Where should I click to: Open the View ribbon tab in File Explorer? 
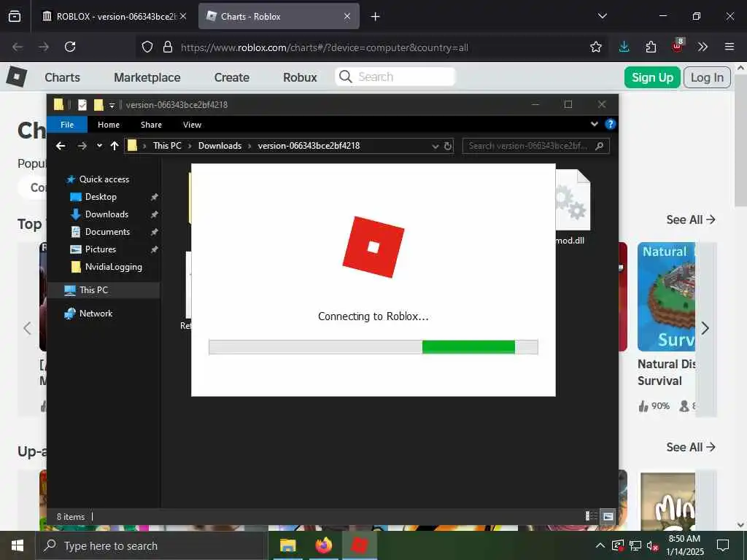tap(192, 124)
